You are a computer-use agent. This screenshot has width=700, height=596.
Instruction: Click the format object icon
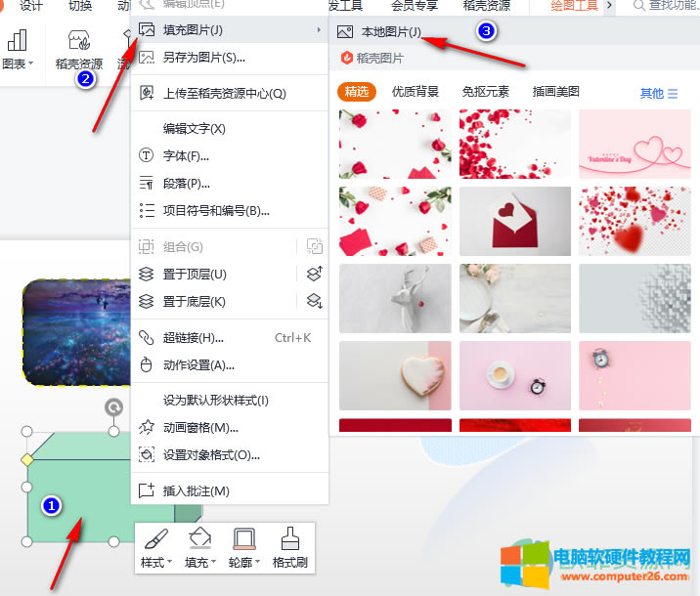[x=146, y=454]
